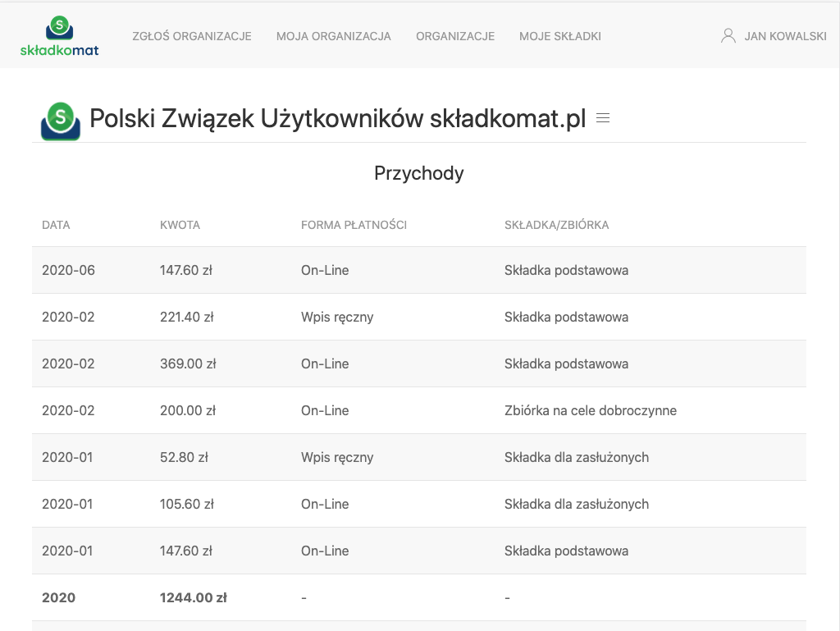Screen dimensions: 840x631
Task: Click the Przychody heading
Action: point(419,173)
